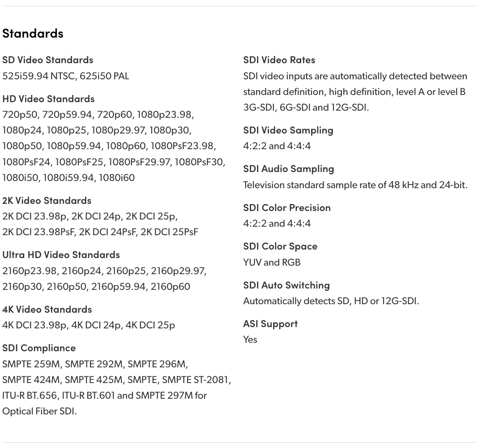Image resolution: width=487 pixels, height=448 pixels.
Task: Click the 1080i50, 1080i59.94, 1080i60 line
Action: (68, 177)
